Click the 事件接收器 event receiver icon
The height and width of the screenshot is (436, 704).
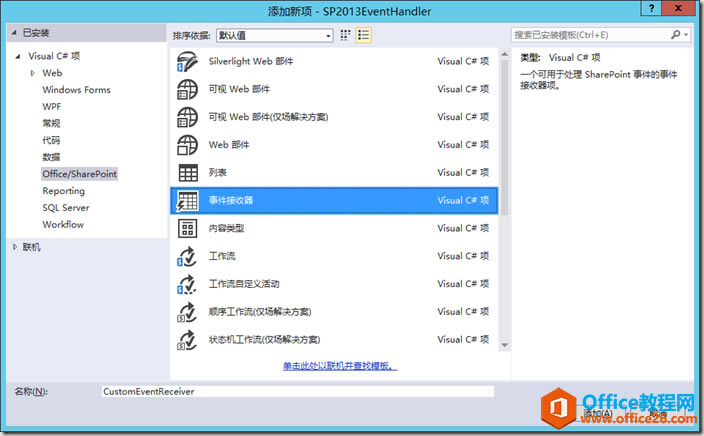187,201
